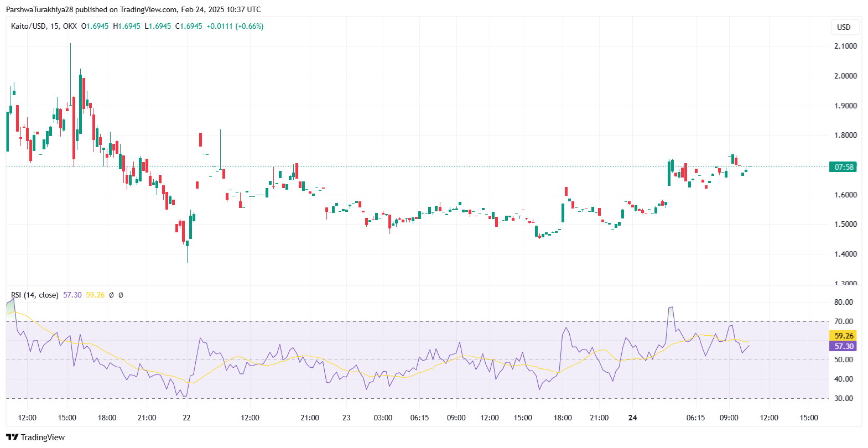Click the 30.00 RSI scale label
The image size is (868, 448).
point(844,398)
